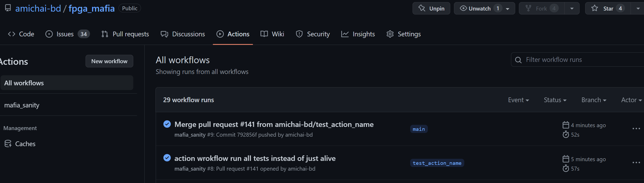Viewport: 644px width, 183px height.
Task: Click the Settings gear icon
Action: 390,34
